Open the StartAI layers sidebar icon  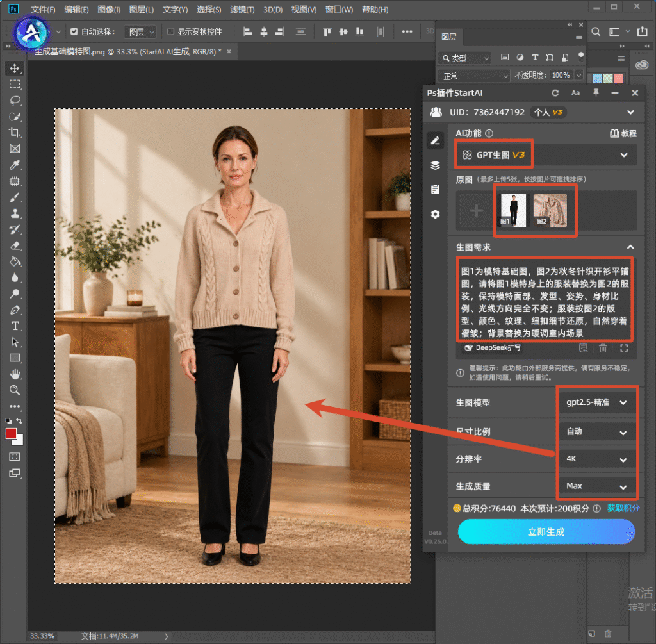click(x=435, y=165)
